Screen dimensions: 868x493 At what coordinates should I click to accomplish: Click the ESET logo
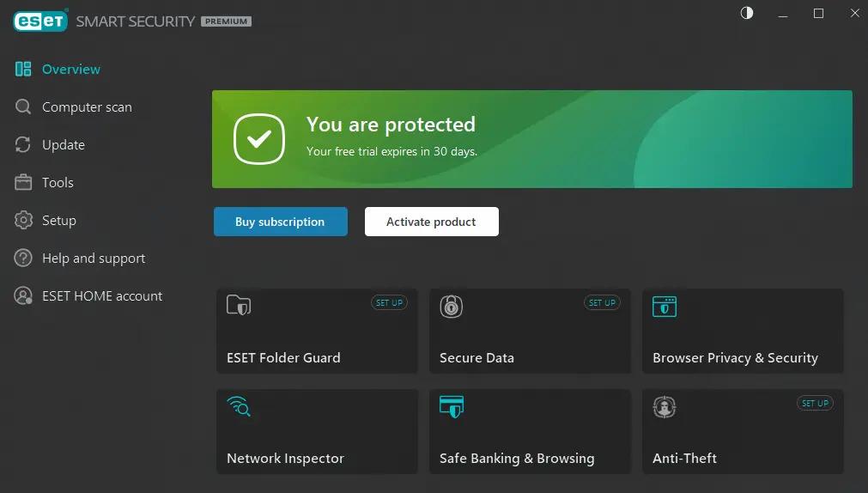coord(40,21)
